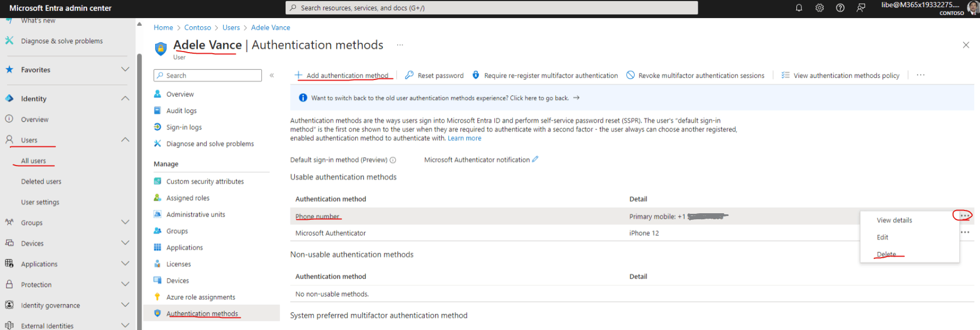Viewport: 980px width, 330px height.
Task: Edit default sign-in method pencil icon
Action: 535,159
